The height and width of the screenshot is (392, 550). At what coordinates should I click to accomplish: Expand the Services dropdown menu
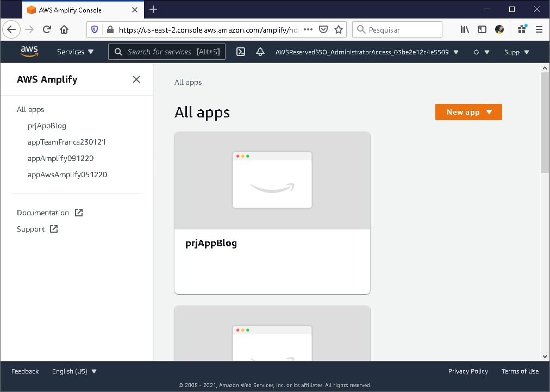75,52
